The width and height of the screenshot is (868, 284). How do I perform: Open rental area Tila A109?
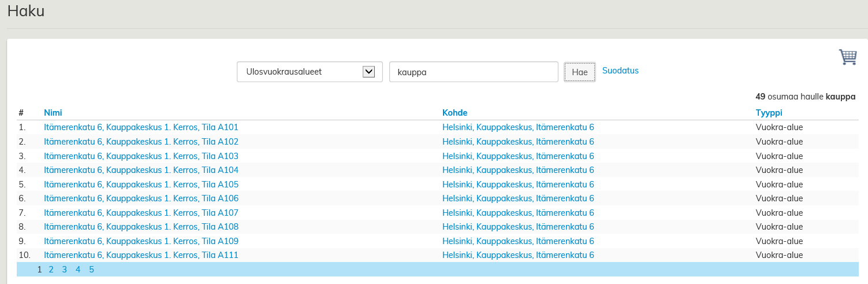(x=141, y=241)
